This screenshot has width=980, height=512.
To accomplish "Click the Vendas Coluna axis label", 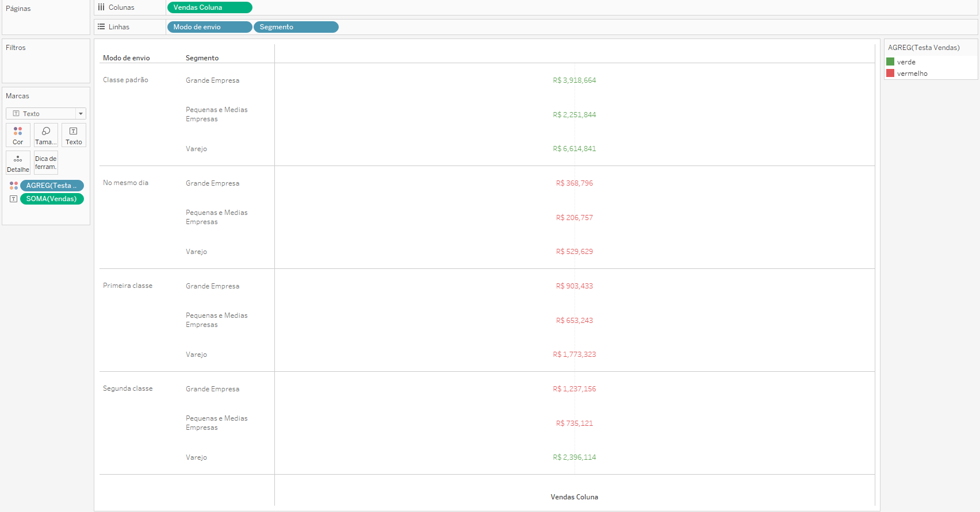I will [575, 497].
